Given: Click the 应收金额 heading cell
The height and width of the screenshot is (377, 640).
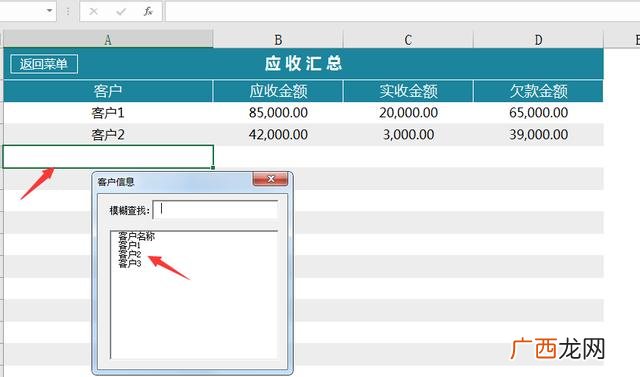Looking at the screenshot, I should pos(278,91).
